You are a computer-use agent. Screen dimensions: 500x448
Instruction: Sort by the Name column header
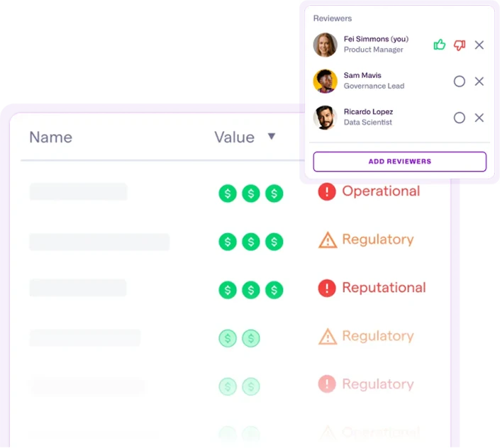click(x=50, y=138)
